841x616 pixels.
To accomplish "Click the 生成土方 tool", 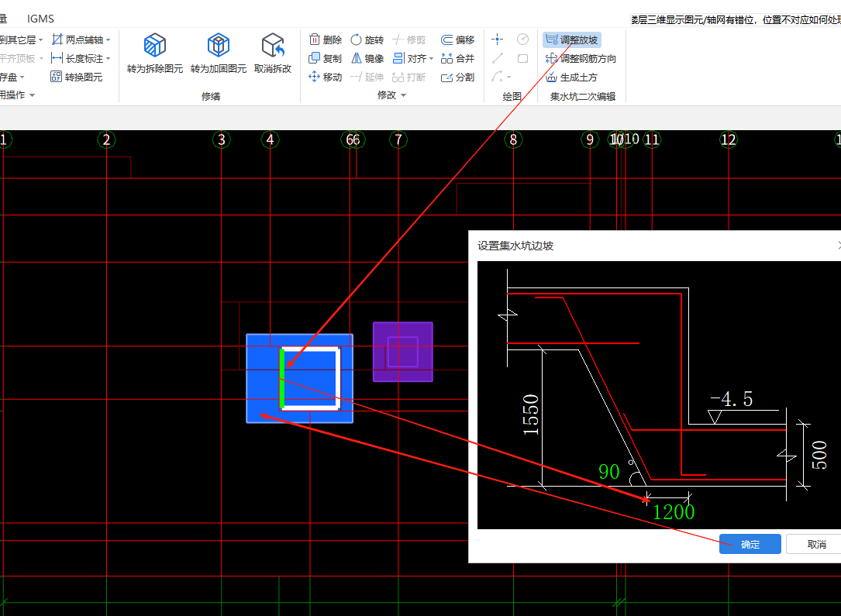I will (x=571, y=77).
